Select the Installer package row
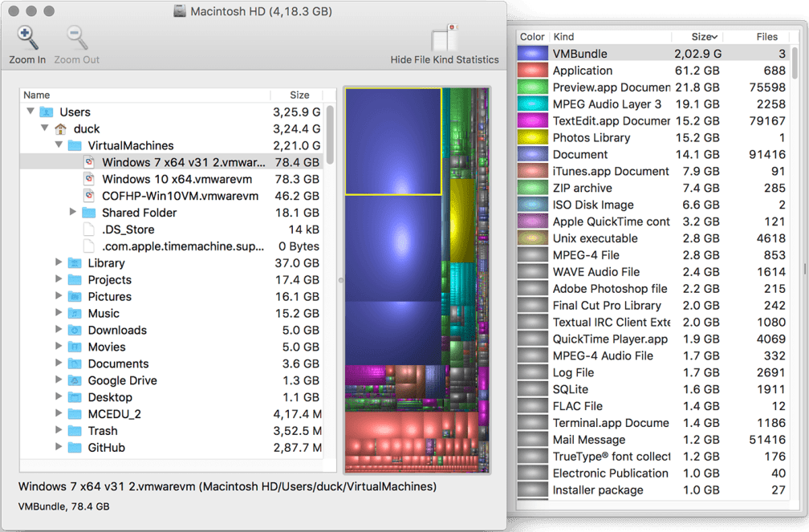This screenshot has width=809, height=532. tap(653, 489)
